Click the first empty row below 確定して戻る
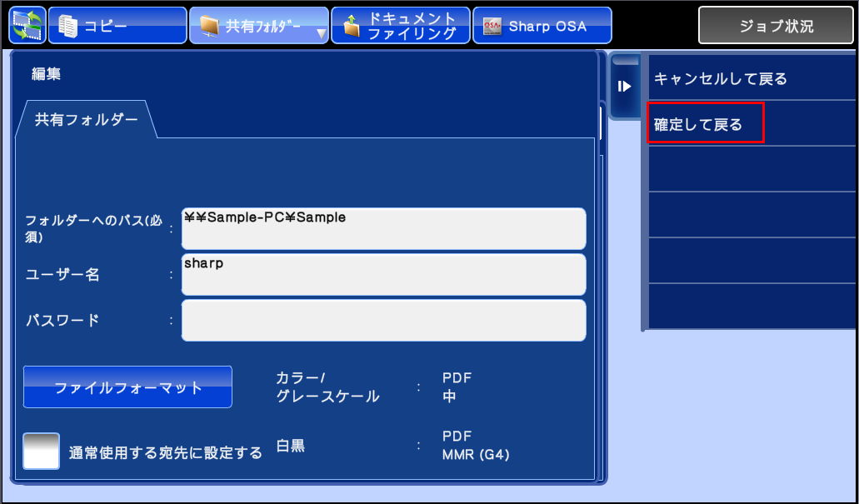Screen dimensions: 859x504 click(x=750, y=168)
